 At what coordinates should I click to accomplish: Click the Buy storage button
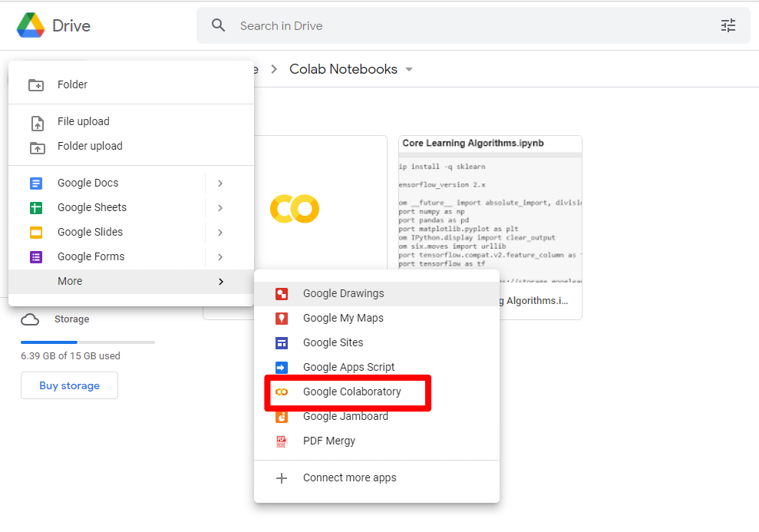coord(69,385)
